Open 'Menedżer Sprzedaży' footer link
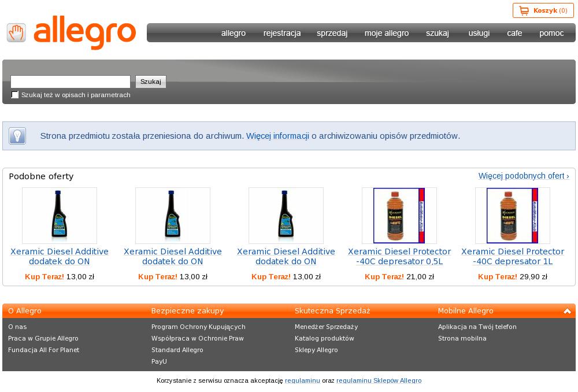 tap(326, 327)
